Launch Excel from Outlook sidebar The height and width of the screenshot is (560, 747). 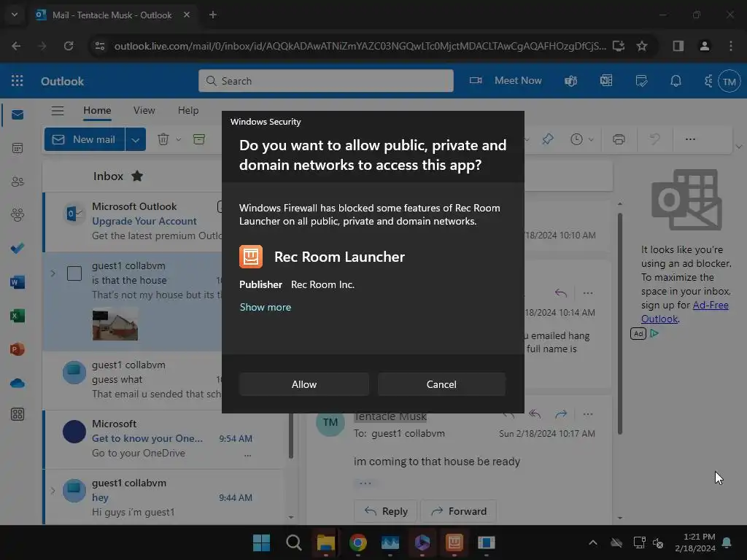point(18,316)
